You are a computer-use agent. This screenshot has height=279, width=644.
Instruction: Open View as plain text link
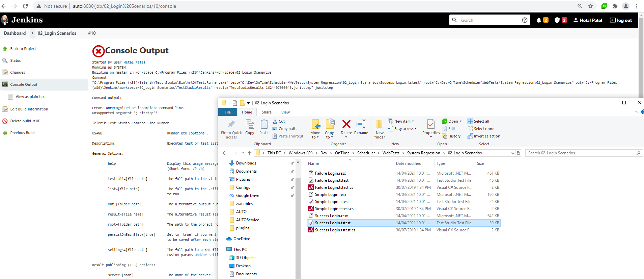point(30,97)
